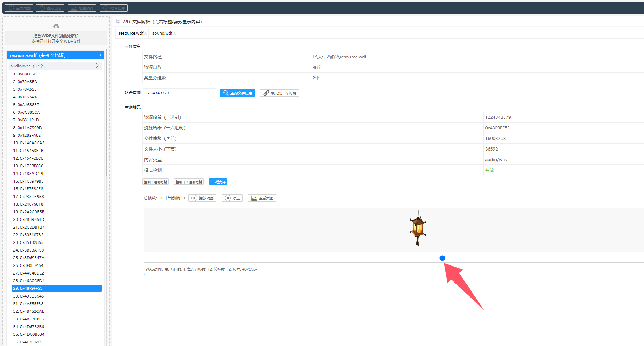Screen dimensions: 644x346
Task: Collapse the audio/was (97个) group
Action: pos(55,66)
